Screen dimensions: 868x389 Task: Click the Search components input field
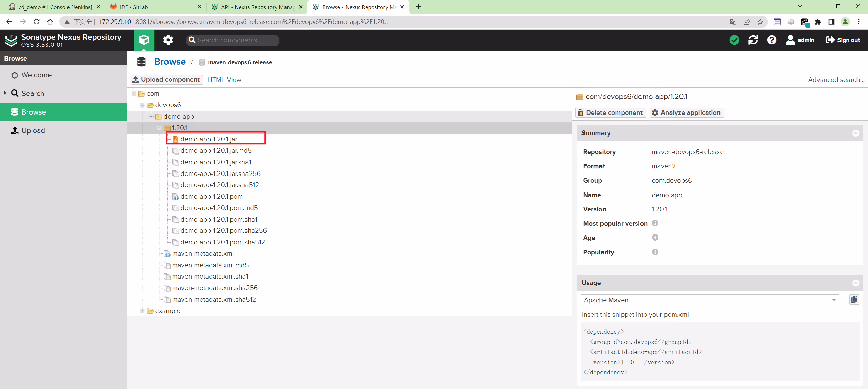(x=233, y=40)
